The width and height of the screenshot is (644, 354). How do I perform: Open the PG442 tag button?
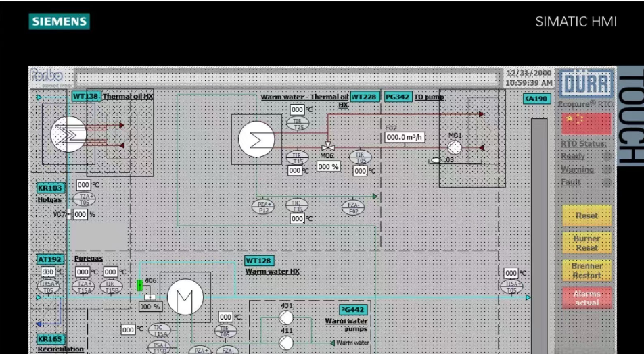353,309
